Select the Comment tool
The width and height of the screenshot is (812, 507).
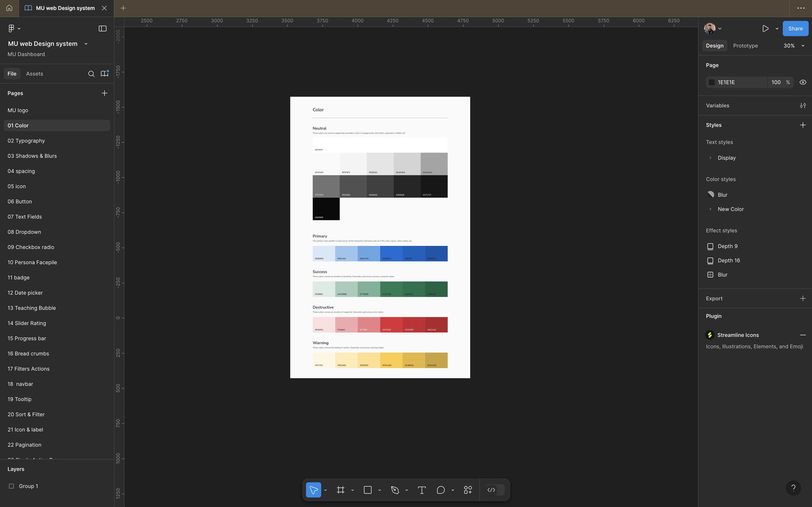coord(440,490)
